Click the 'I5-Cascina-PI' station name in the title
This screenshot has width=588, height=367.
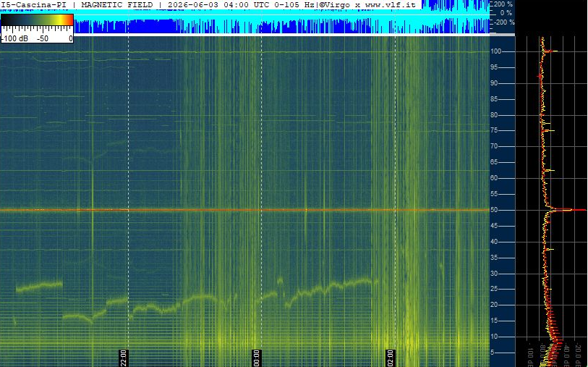pyautogui.click(x=34, y=5)
